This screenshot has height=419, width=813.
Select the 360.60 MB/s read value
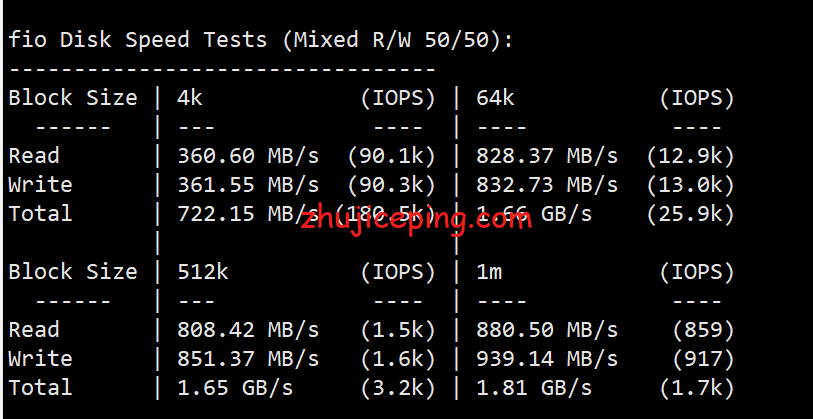click(248, 156)
